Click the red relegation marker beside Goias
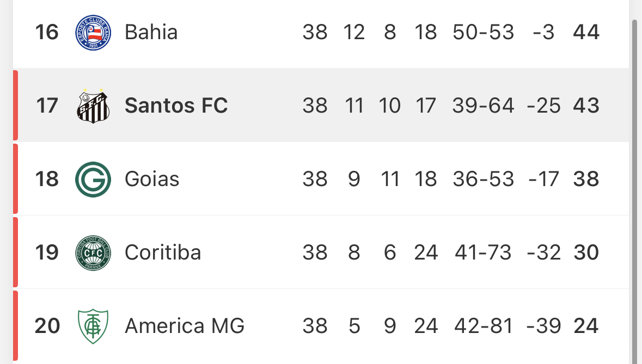Screen dimensions: 642x364 pyautogui.click(x=16, y=178)
